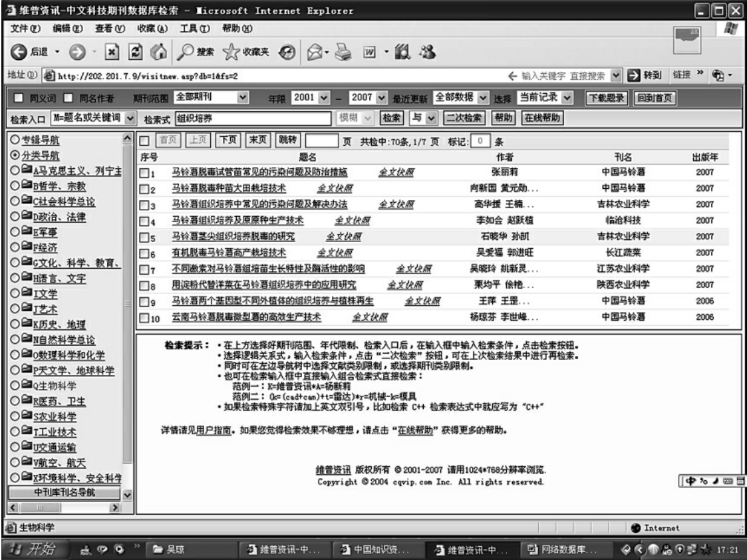This screenshot has height=560, width=747.
Task: Check result row 10 checkbox
Action: (x=144, y=318)
